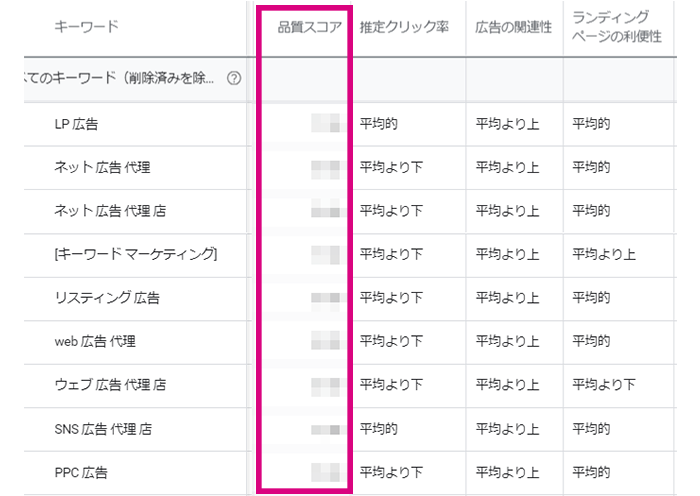
Task: Open keyword PPC 広告
Action: click(x=81, y=471)
